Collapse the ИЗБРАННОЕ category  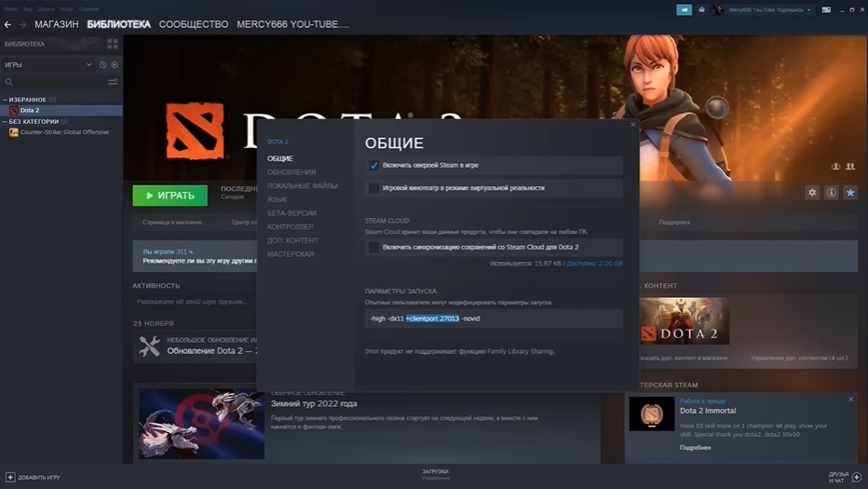(x=5, y=100)
